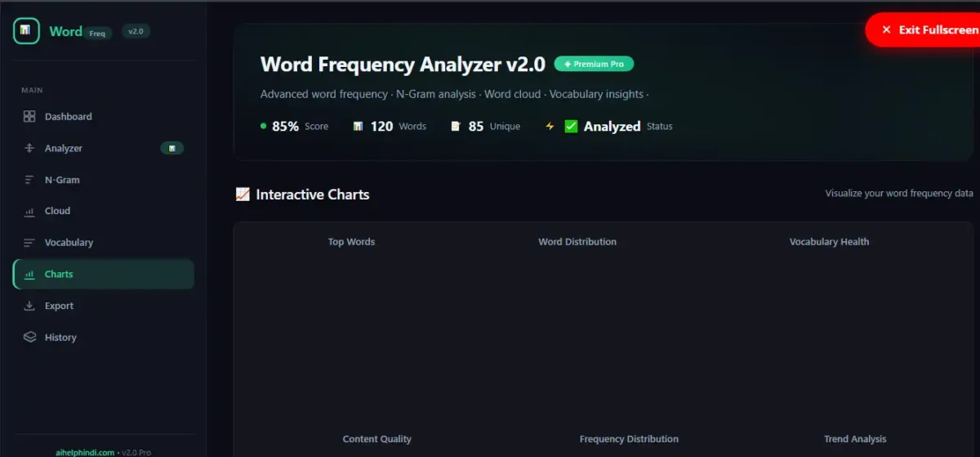The image size is (980, 457).
Task: Click the MAIN sidebar section label
Action: [x=33, y=90]
